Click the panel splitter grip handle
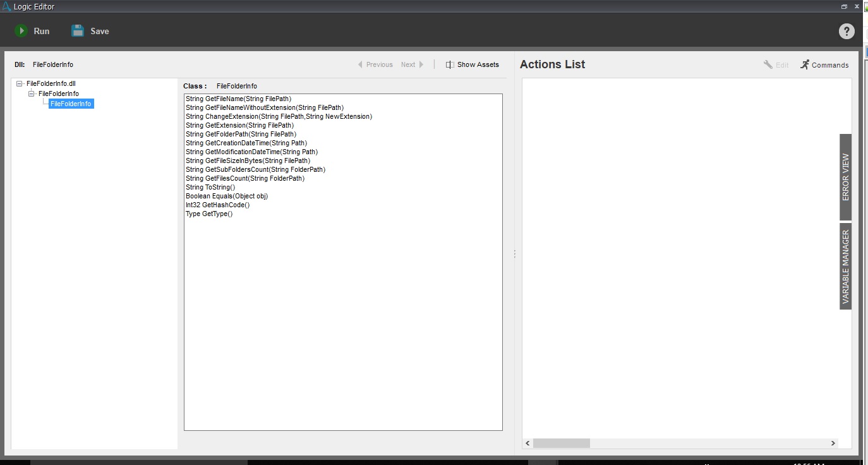Screen dimensions: 868x465 point(514,254)
